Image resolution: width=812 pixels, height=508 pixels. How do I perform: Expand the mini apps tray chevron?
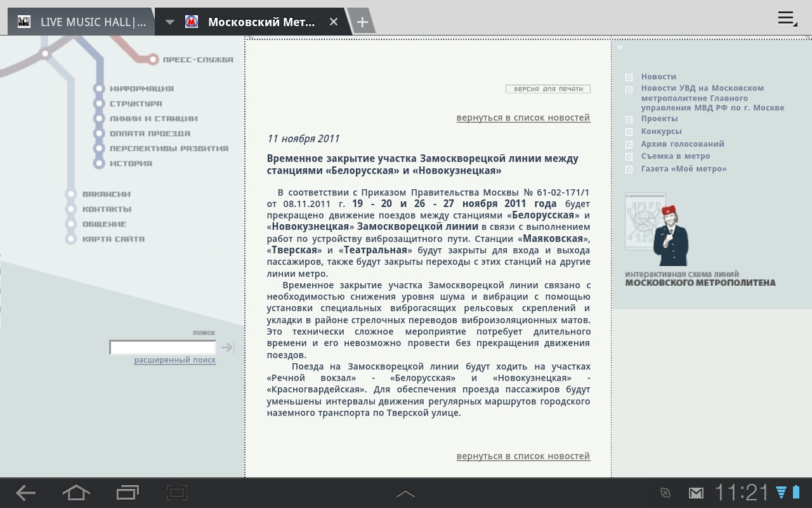[405, 493]
